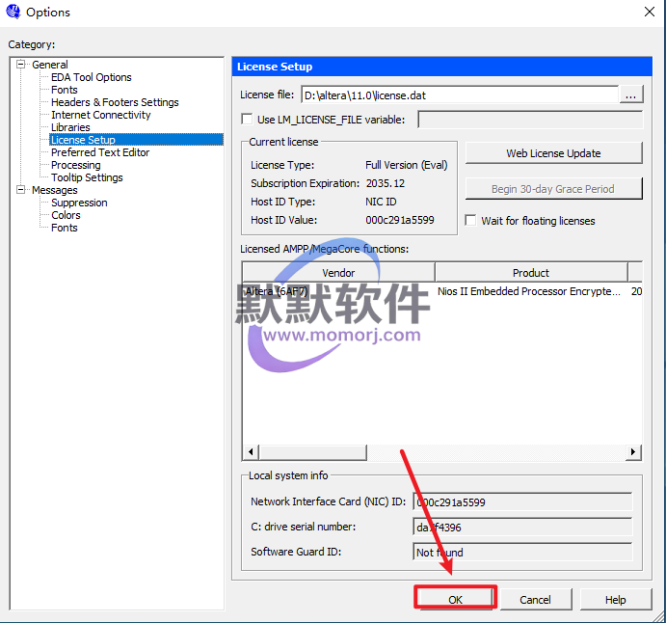The image size is (666, 623).
Task: Click the License file path field
Action: pyautogui.click(x=460, y=95)
